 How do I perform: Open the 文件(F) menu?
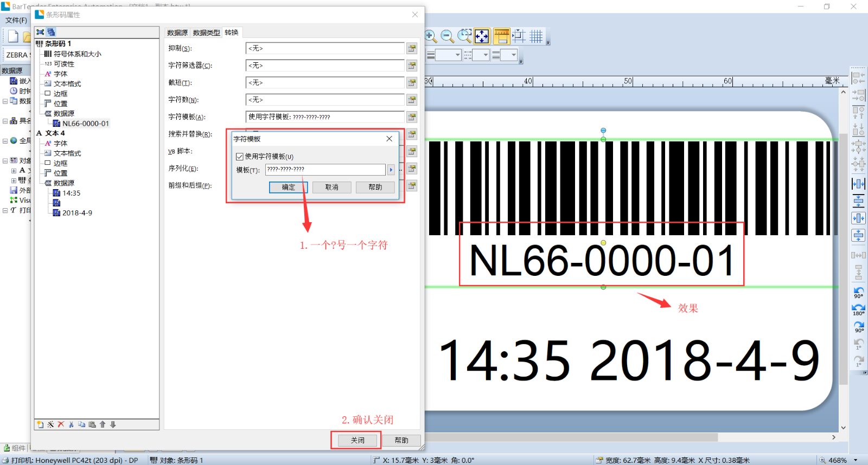click(16, 20)
